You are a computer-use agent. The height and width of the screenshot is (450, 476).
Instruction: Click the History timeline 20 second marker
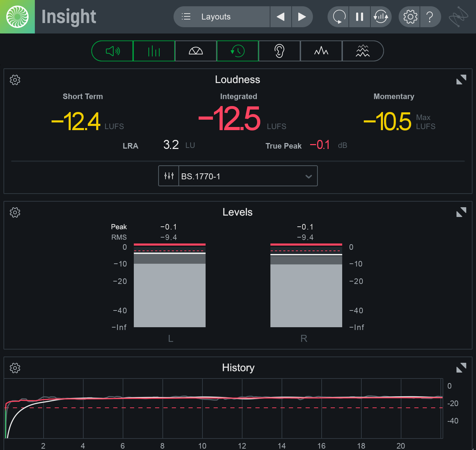click(x=401, y=446)
